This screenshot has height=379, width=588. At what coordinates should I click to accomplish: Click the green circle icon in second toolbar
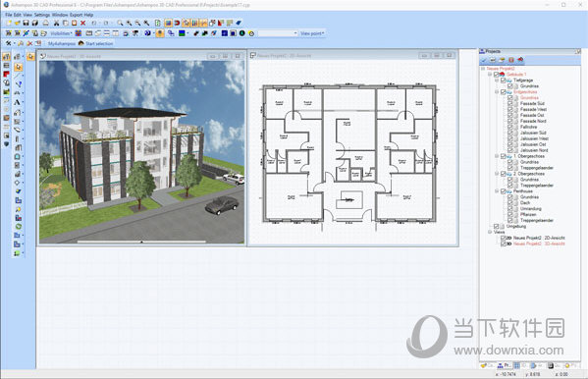242,33
